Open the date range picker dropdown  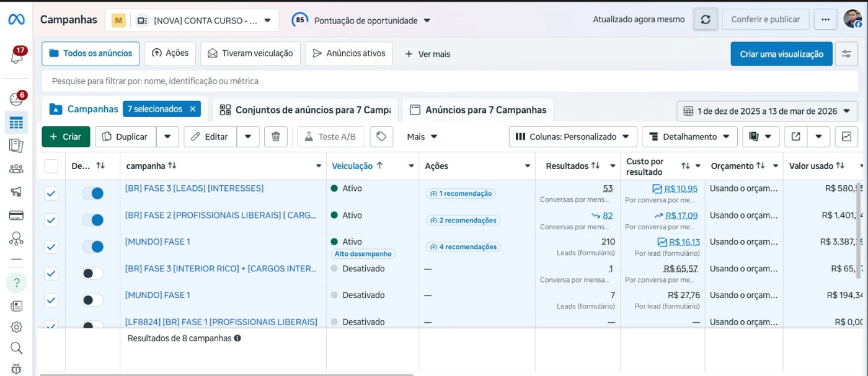point(768,111)
